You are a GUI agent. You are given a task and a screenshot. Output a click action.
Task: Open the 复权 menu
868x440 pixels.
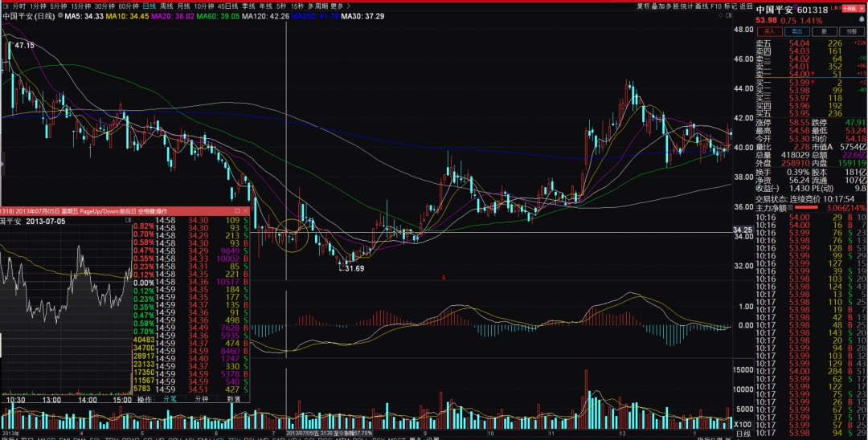[x=643, y=6]
